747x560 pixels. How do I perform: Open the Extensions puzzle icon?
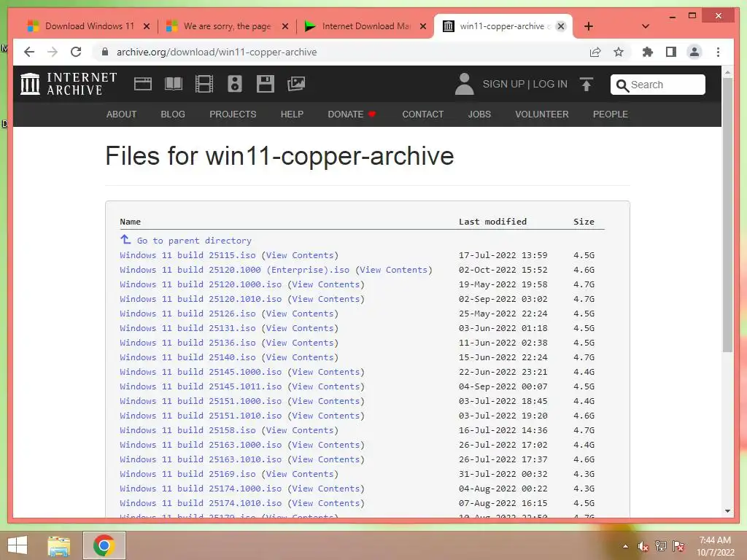coord(648,52)
